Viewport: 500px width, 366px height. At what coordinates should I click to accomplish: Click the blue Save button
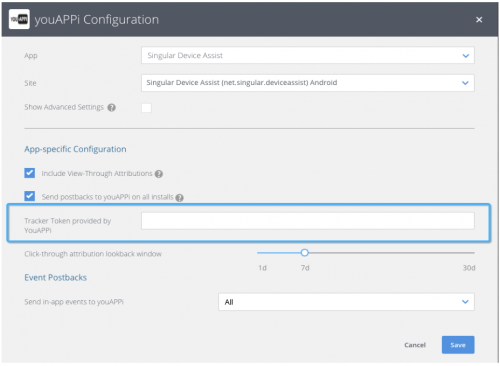pyautogui.click(x=458, y=345)
